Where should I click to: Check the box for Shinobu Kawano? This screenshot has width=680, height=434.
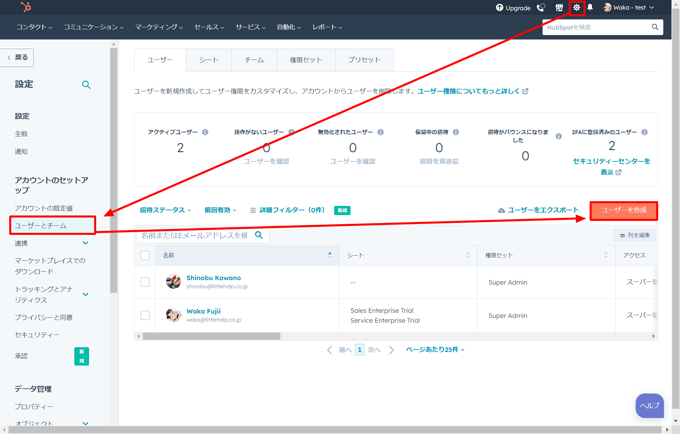click(145, 282)
